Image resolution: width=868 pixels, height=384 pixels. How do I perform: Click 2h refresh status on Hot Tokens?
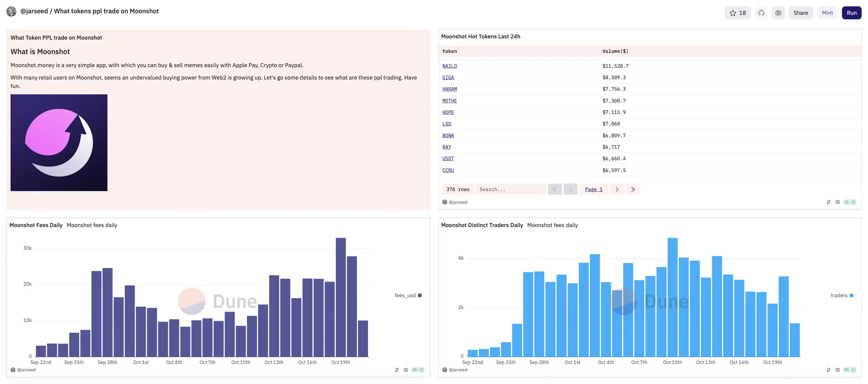(x=849, y=202)
